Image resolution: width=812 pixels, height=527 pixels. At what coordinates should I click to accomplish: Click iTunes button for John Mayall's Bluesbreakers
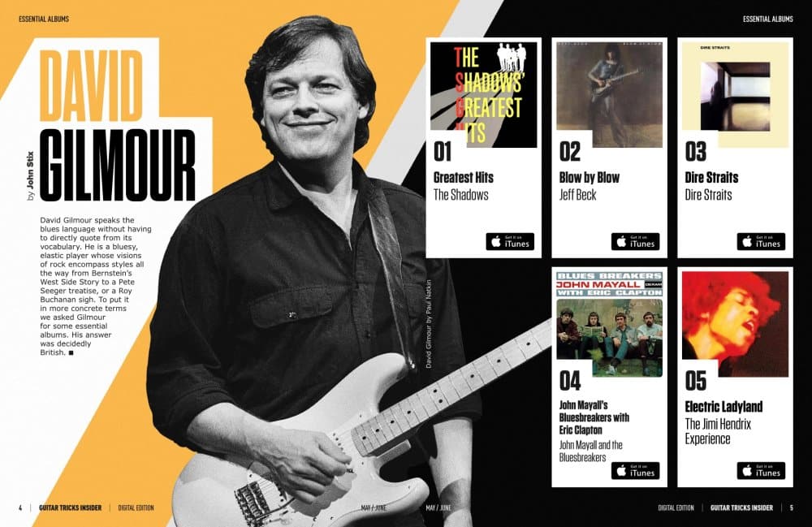(636, 471)
